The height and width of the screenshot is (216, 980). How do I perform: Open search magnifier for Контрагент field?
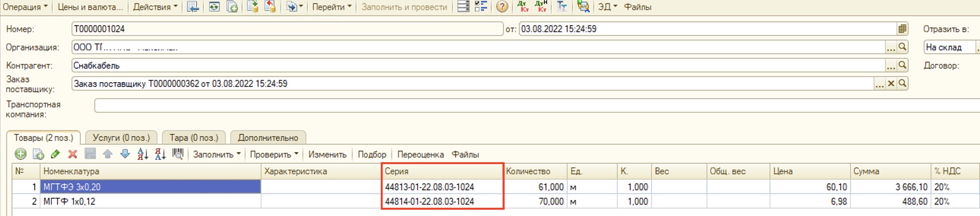pyautogui.click(x=902, y=65)
